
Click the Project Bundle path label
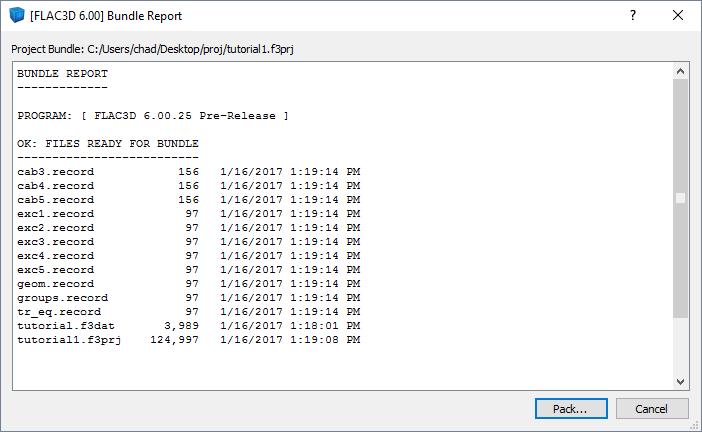[152, 49]
